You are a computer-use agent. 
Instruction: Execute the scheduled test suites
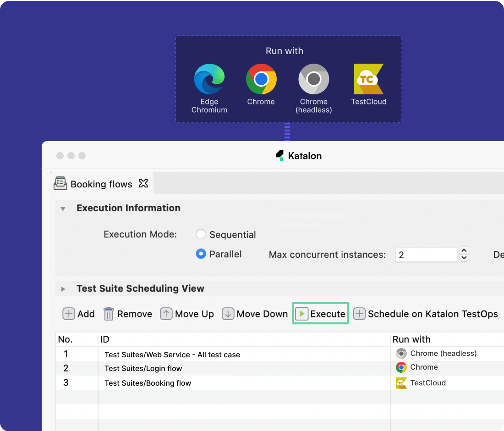[x=320, y=313]
